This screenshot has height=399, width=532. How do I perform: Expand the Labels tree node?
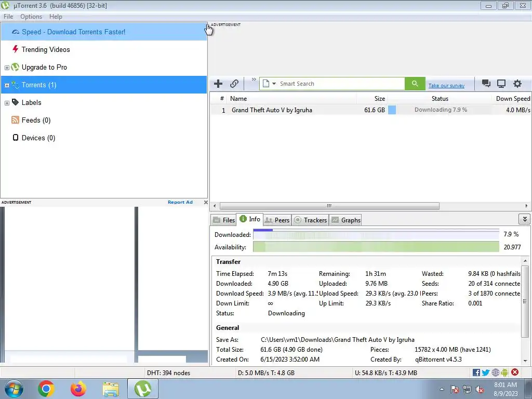click(7, 103)
